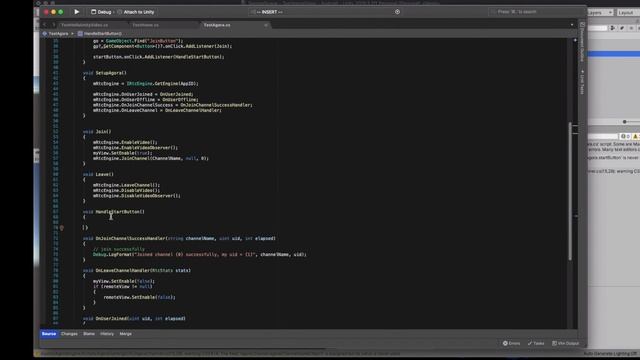Switch to the Blame view tab

click(89, 333)
